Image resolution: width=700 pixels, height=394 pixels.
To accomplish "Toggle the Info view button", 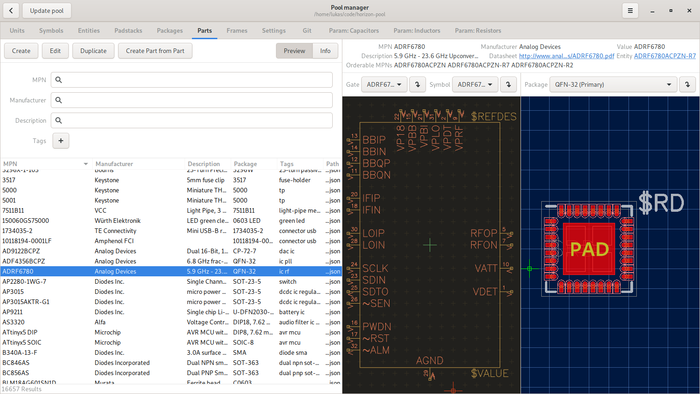I will pos(325,51).
